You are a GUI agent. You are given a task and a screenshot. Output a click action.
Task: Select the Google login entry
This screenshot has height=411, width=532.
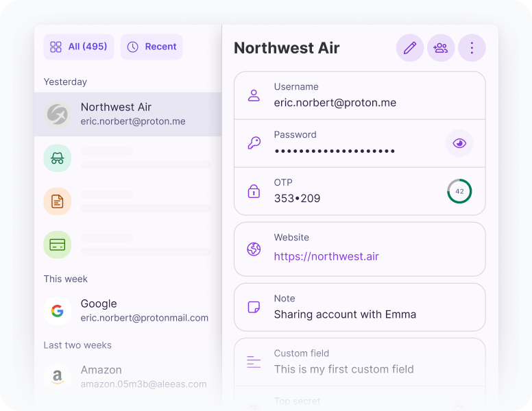tap(128, 310)
